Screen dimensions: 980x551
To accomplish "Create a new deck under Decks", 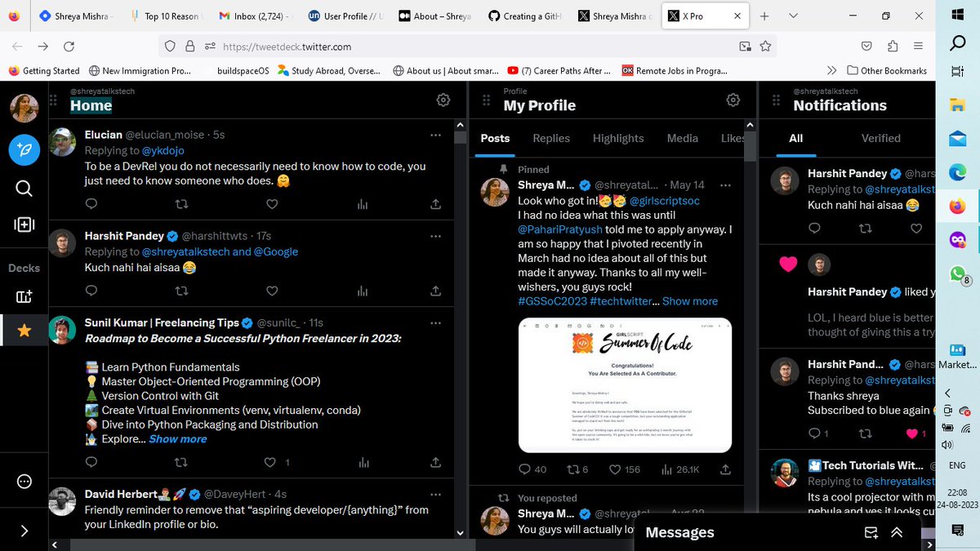I will 24,297.
